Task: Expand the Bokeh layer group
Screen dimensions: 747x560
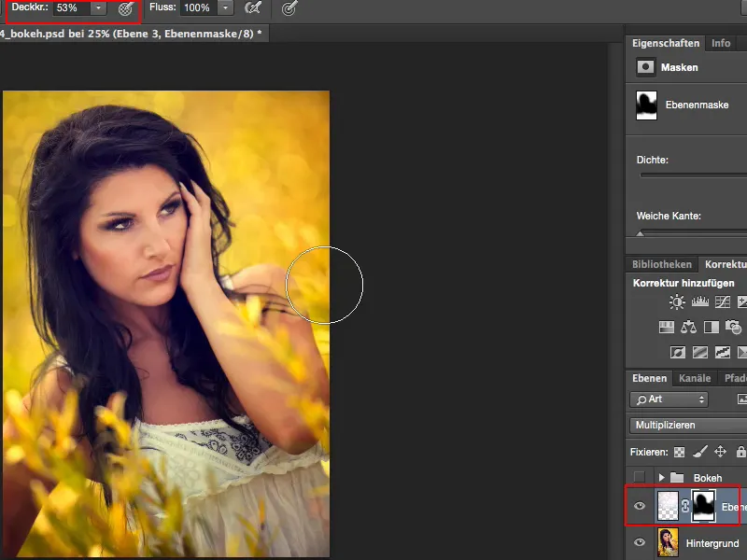Action: point(664,477)
